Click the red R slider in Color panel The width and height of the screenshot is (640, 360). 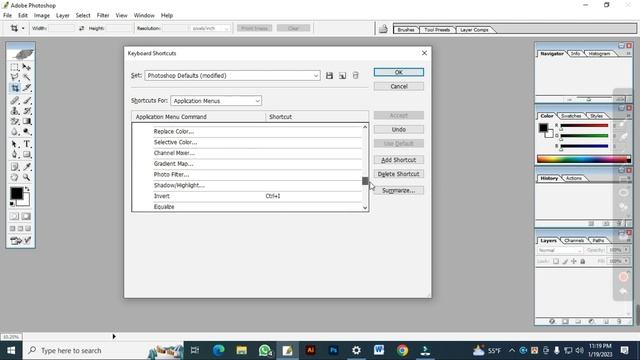point(584,126)
